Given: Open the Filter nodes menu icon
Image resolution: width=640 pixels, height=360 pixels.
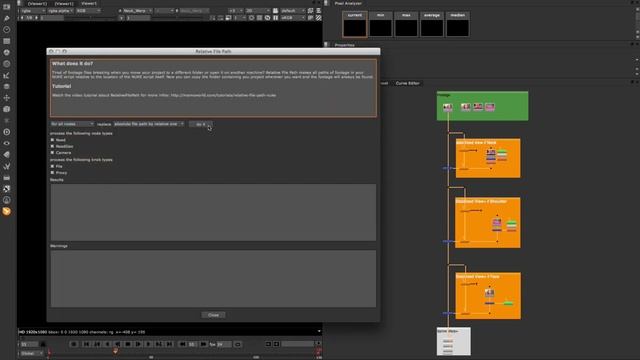Looking at the screenshot, I should pos(7,64).
